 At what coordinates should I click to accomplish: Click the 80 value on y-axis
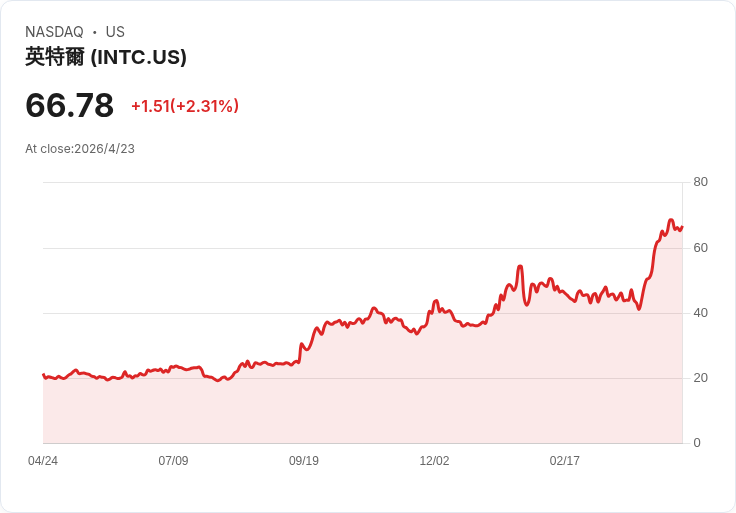point(700,182)
